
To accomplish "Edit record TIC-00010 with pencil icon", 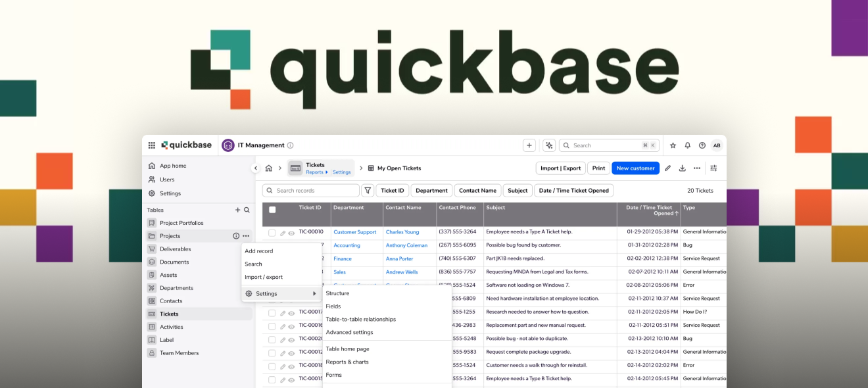I will pyautogui.click(x=283, y=233).
